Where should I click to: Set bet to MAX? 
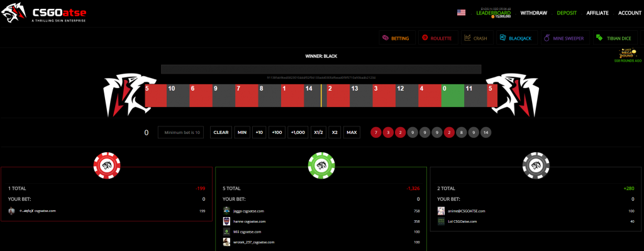click(x=352, y=132)
